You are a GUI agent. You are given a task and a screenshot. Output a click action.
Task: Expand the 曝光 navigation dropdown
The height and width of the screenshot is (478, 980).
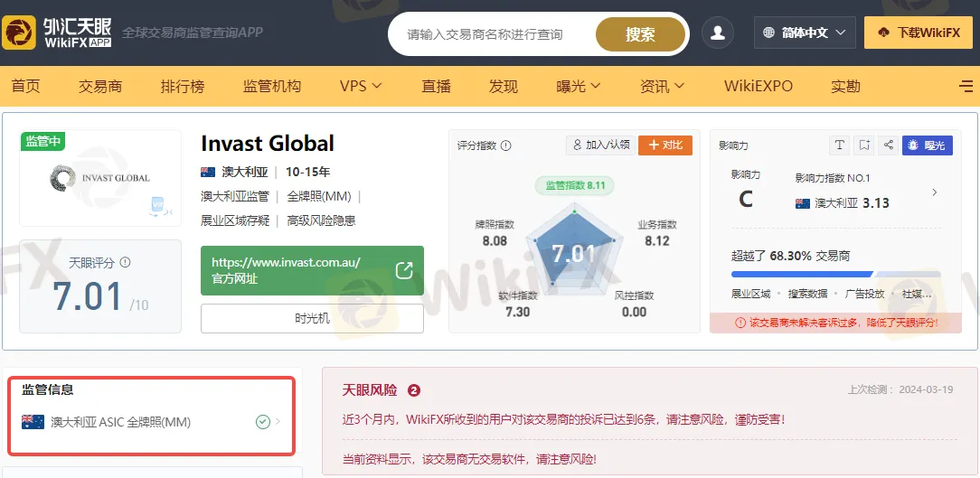tap(579, 87)
